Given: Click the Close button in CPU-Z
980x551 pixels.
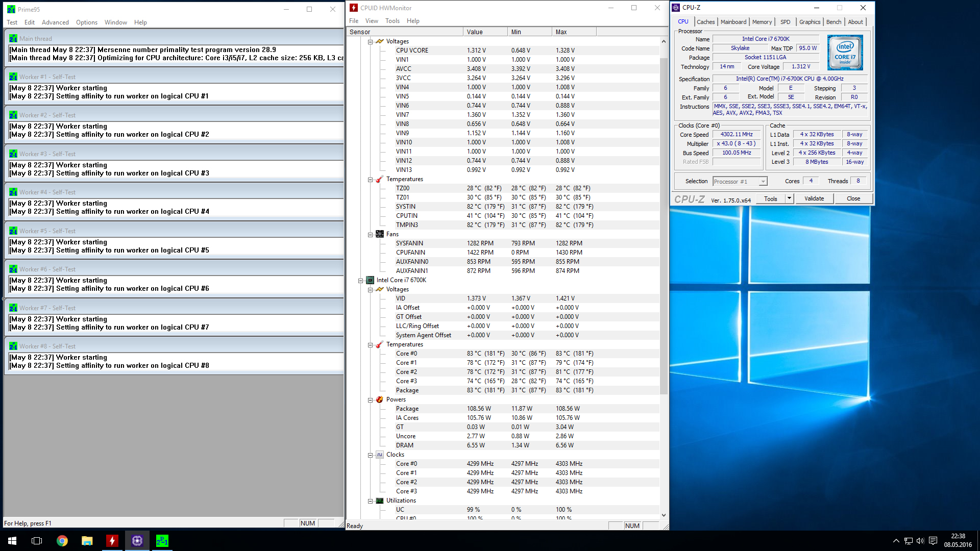Looking at the screenshot, I should point(853,198).
